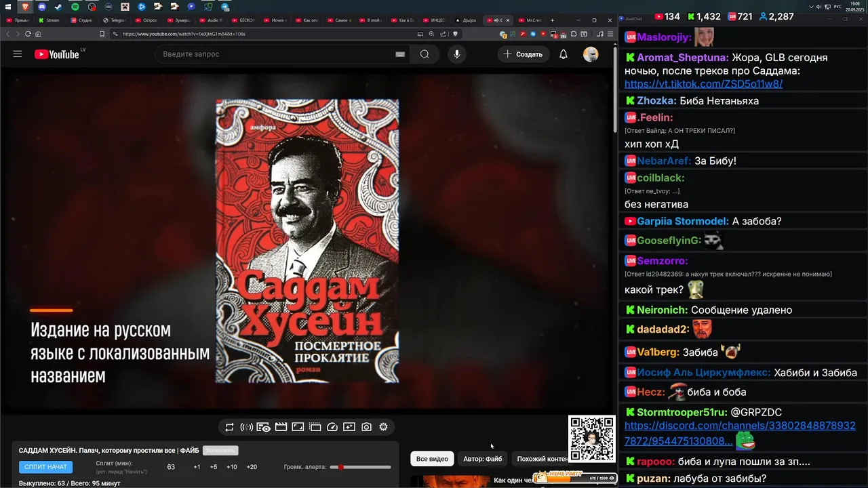The width and height of the screenshot is (868, 488).
Task: Click the recommended video thumbnail below chips
Action: [450, 482]
